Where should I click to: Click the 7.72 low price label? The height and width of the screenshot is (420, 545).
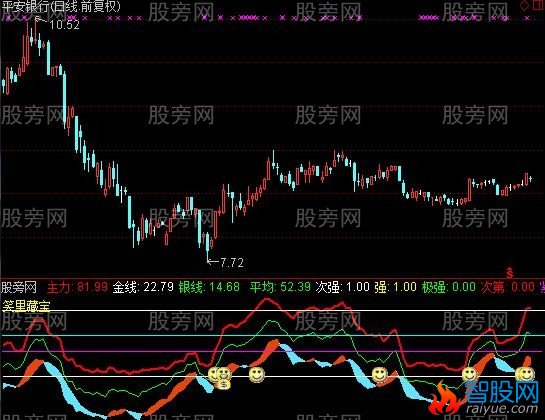coord(232,262)
